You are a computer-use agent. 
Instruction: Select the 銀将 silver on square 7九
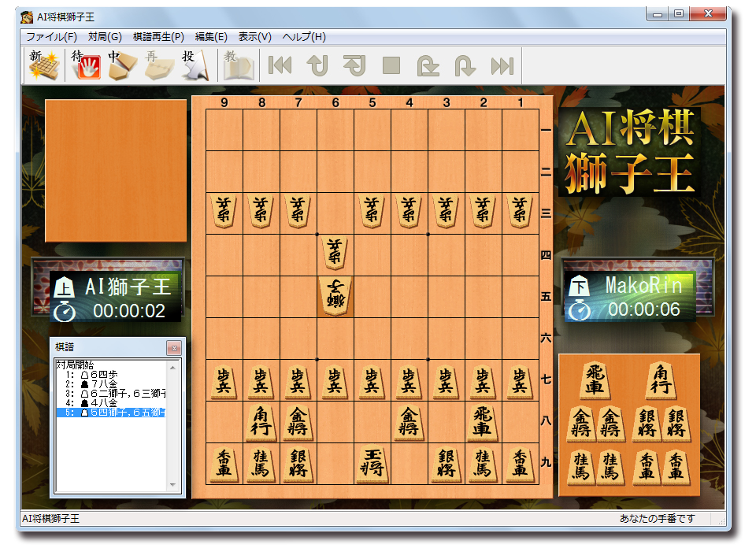tap(298, 464)
